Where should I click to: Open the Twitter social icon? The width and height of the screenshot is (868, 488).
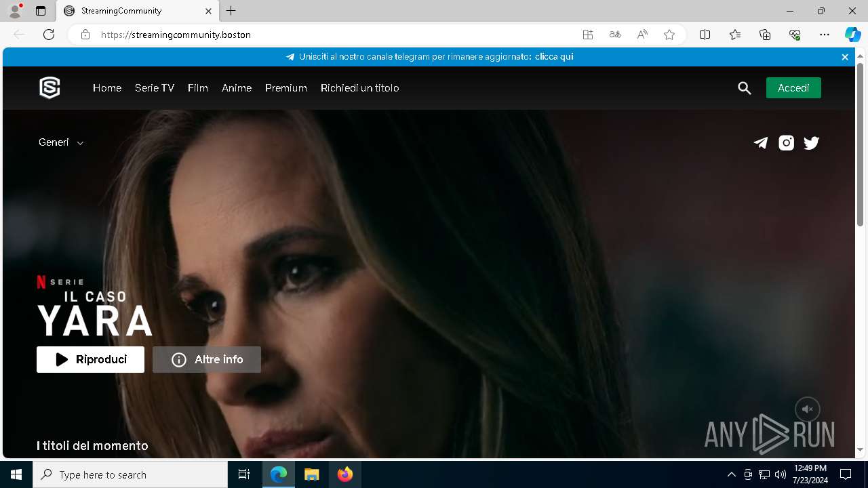[812, 142]
